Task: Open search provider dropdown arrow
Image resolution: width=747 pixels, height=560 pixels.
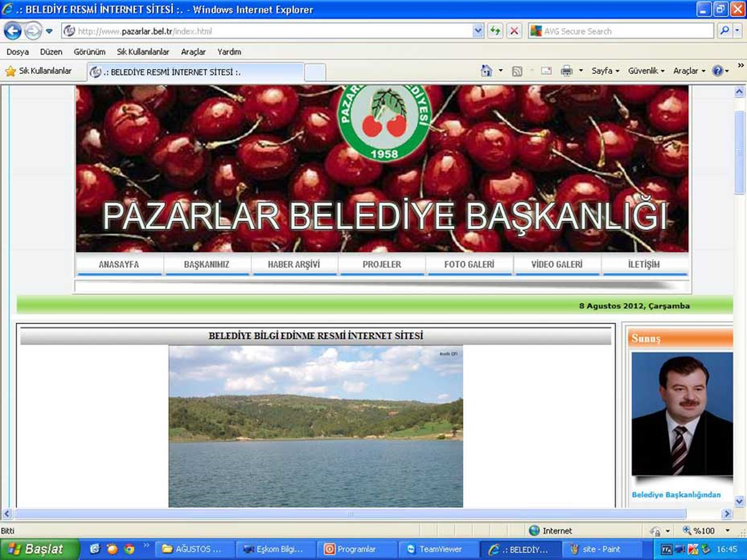Action: point(738,31)
